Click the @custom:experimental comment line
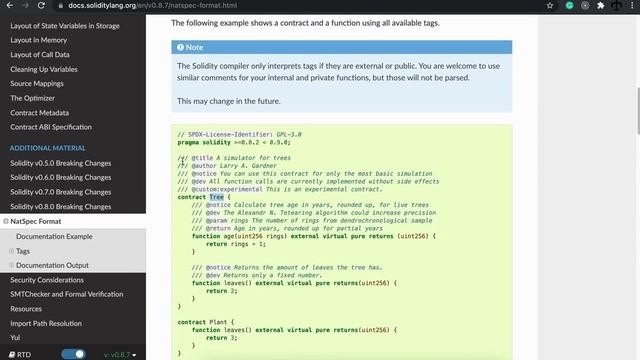Image resolution: width=640 pixels, height=360 pixels. pos(280,189)
